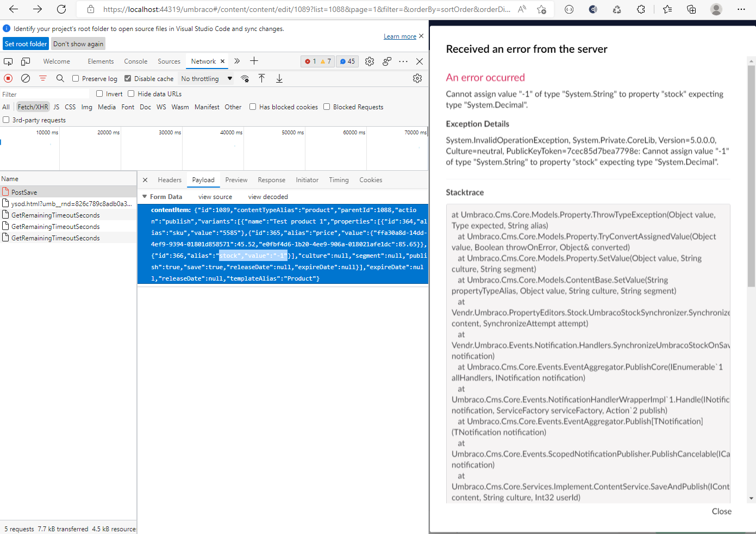Viewport: 756px width, 534px height.
Task: Check Hide data URLs option
Action: (131, 94)
